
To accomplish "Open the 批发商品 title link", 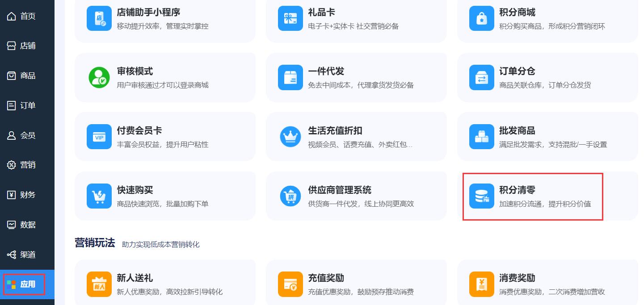I will [517, 130].
